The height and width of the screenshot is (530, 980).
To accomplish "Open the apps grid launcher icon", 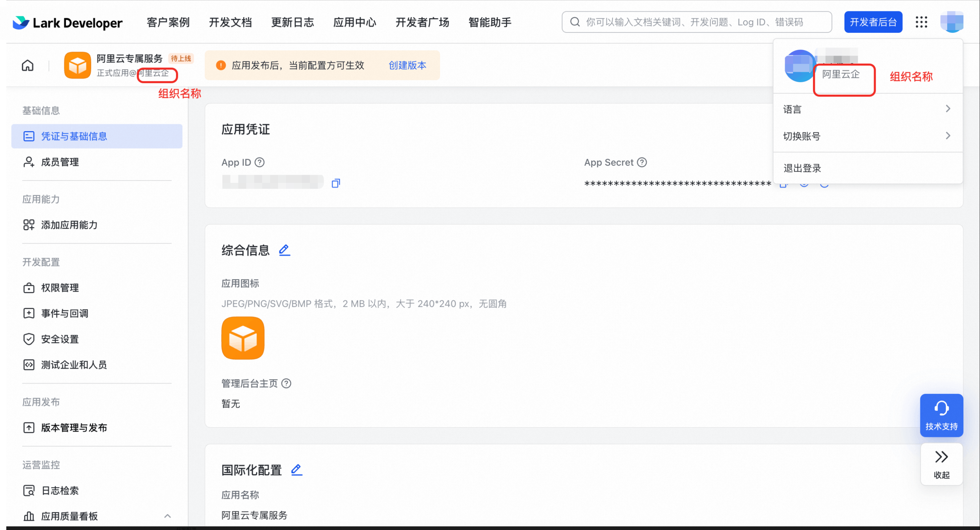I will click(x=921, y=22).
